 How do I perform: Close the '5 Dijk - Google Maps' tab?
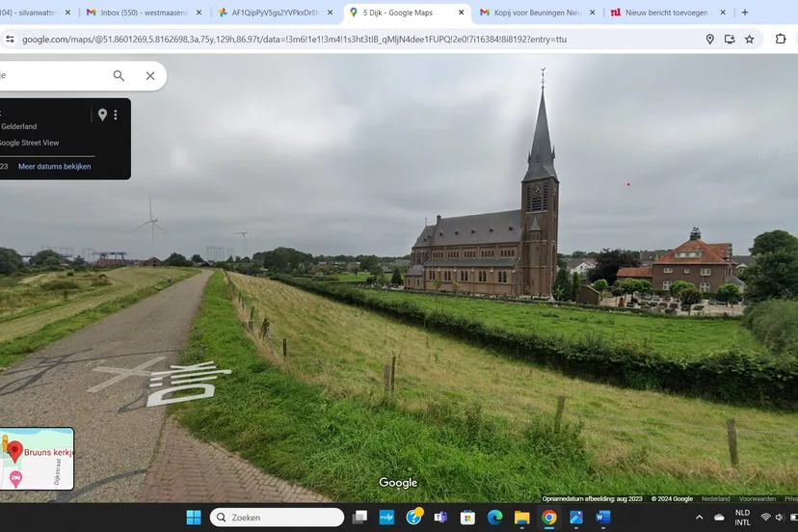coord(461,13)
